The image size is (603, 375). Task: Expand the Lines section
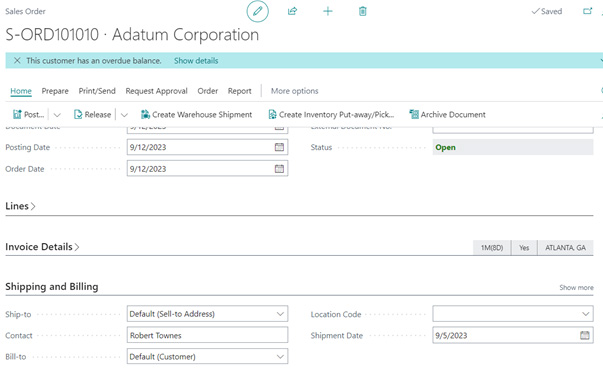point(20,206)
